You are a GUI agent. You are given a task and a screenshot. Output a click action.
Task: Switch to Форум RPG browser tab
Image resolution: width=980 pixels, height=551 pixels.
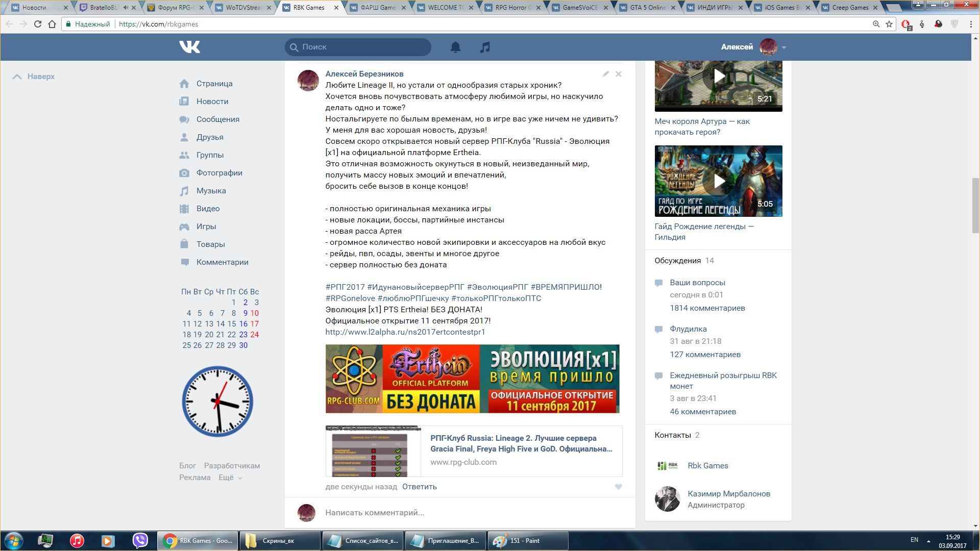[175, 8]
